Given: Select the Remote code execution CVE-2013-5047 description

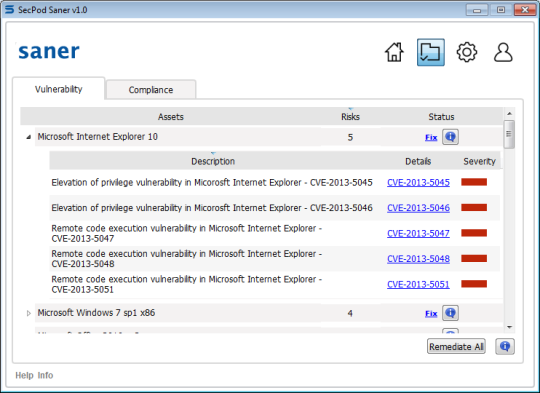Looking at the screenshot, I should 186,234.
